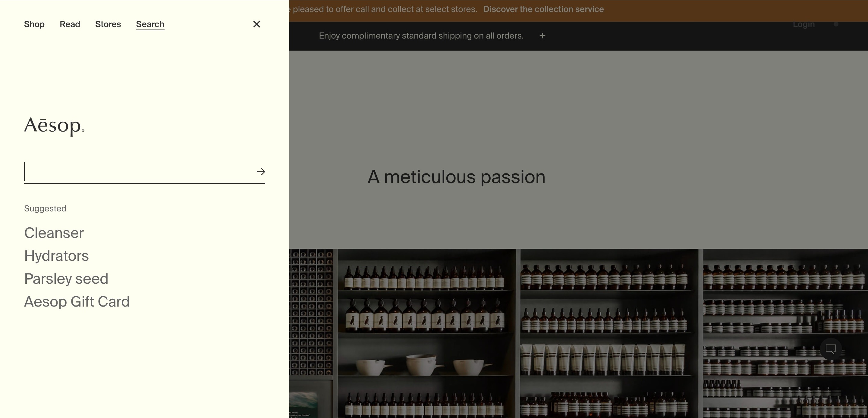The width and height of the screenshot is (868, 418).
Task: Click the product shelves store image
Action: (578, 333)
